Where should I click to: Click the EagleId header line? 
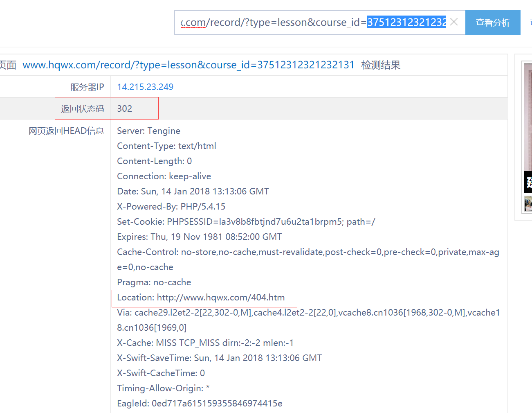200,403
